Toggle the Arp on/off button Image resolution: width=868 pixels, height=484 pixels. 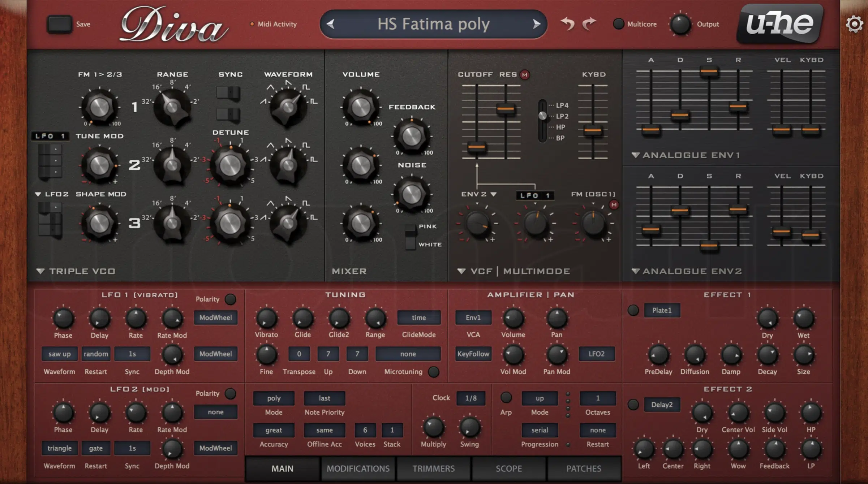tap(506, 398)
